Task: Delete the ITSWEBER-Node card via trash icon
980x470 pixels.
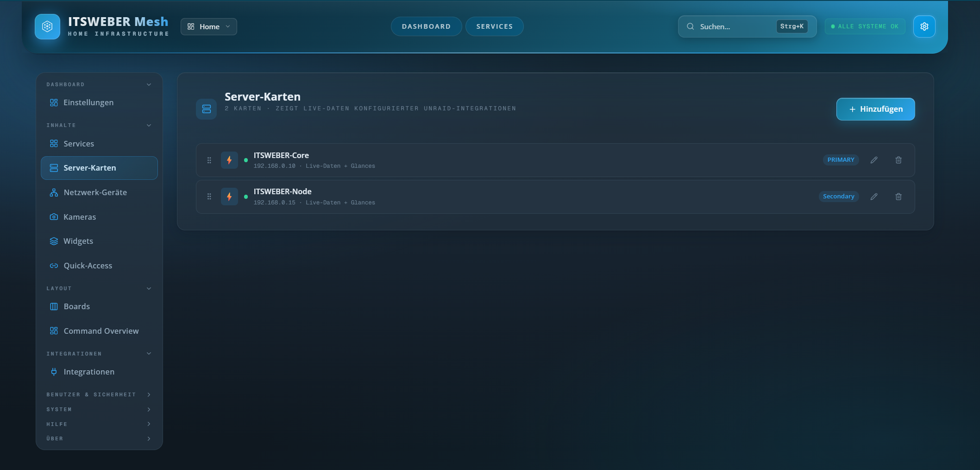Action: 898,197
